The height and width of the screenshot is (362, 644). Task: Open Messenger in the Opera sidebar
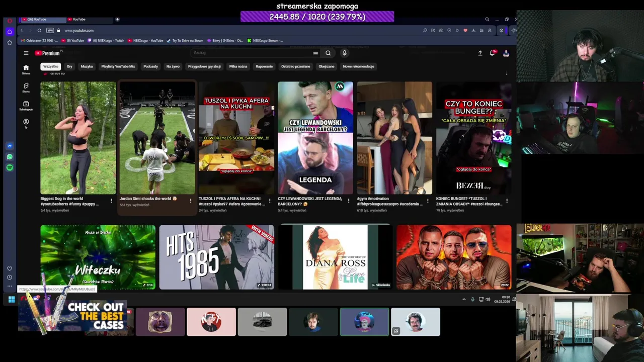[x=10, y=146]
